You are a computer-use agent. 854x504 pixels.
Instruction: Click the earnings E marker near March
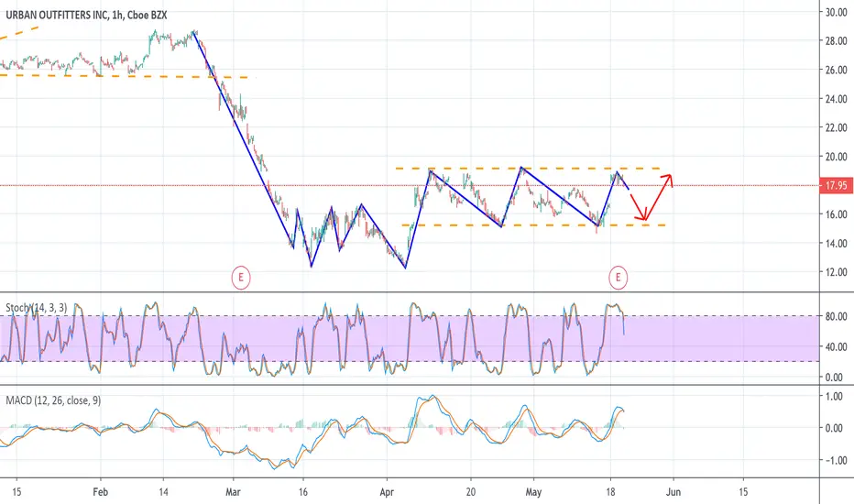(x=241, y=278)
